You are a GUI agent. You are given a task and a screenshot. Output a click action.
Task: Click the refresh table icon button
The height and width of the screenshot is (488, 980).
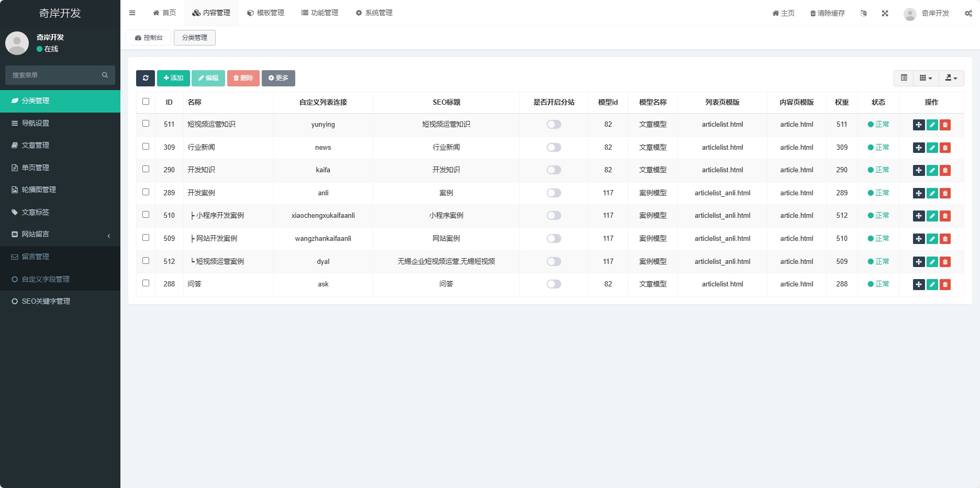click(x=146, y=78)
